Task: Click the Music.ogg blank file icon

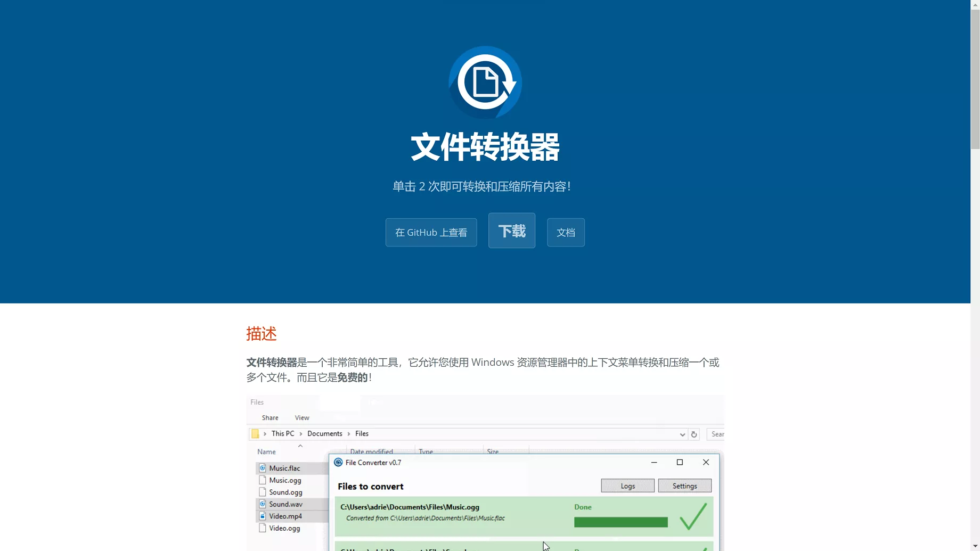Action: coord(262,480)
